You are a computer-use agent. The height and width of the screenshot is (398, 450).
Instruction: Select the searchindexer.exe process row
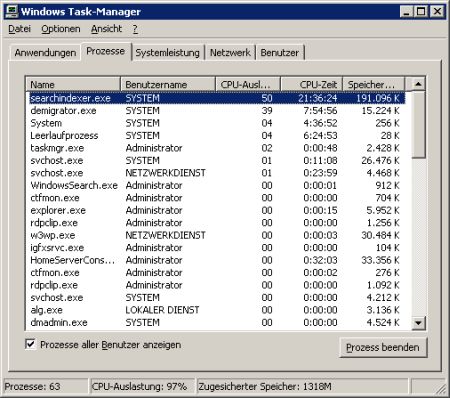[216, 98]
